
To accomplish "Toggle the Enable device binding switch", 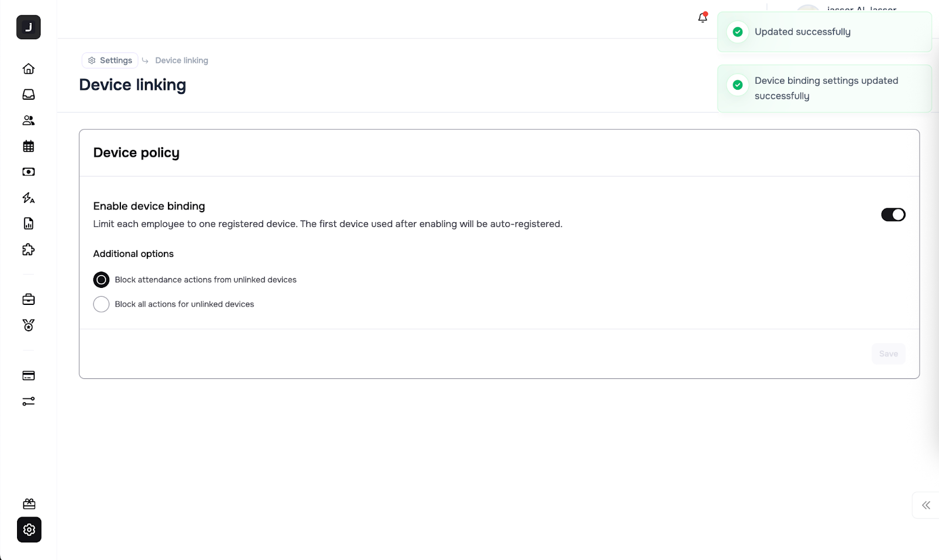I will coord(893,215).
